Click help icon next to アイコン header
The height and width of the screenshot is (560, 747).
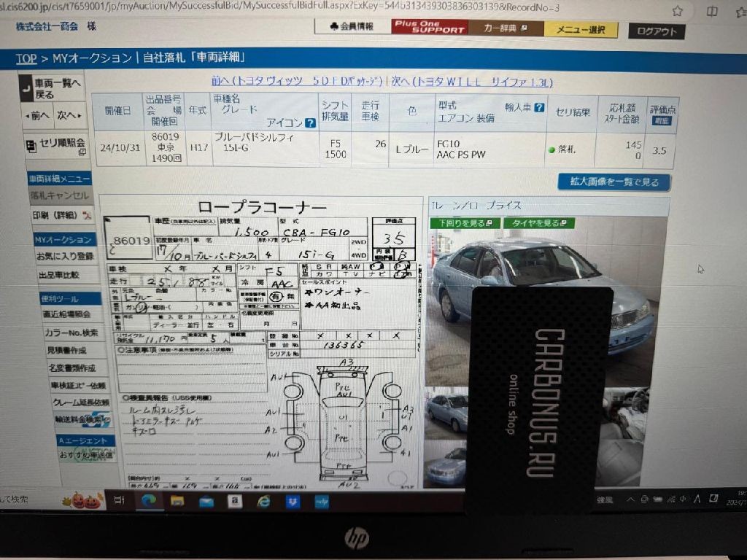coord(310,122)
